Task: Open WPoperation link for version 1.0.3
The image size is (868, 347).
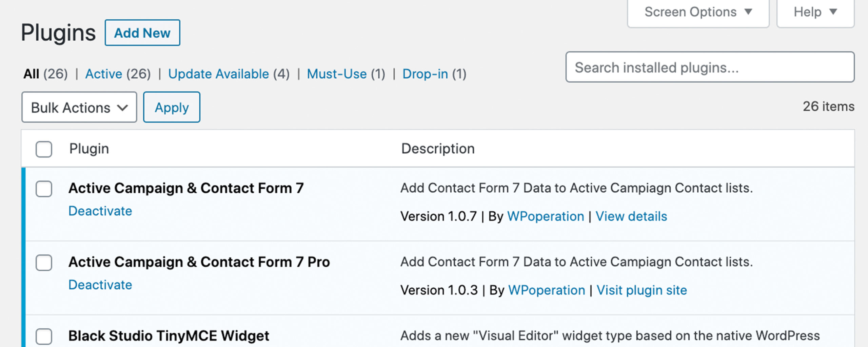Action: (547, 290)
